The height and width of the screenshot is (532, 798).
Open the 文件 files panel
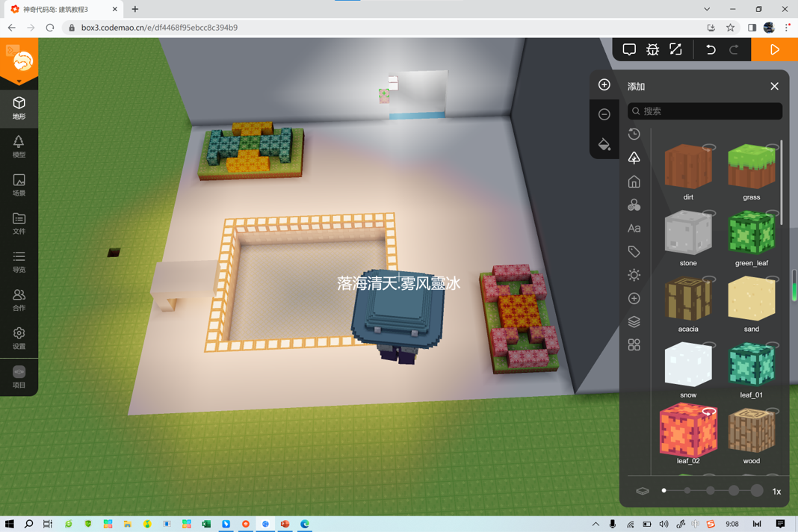19,223
